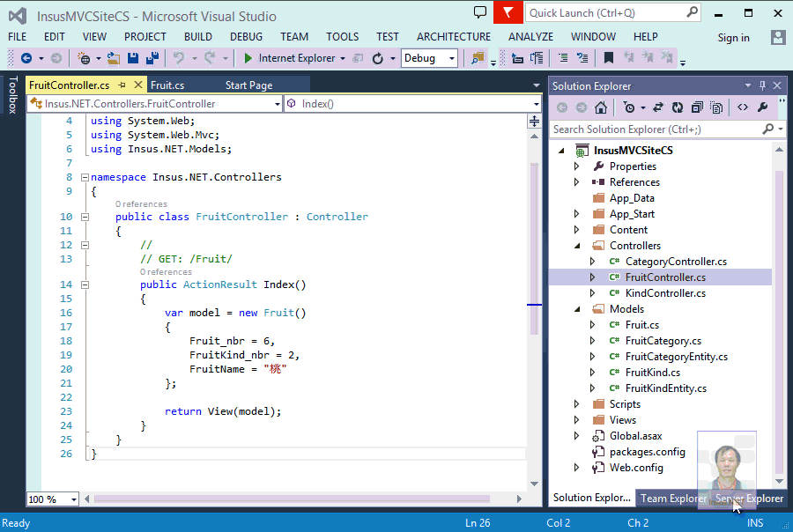
Task: Save the current file via the floppy icon
Action: pyautogui.click(x=133, y=59)
